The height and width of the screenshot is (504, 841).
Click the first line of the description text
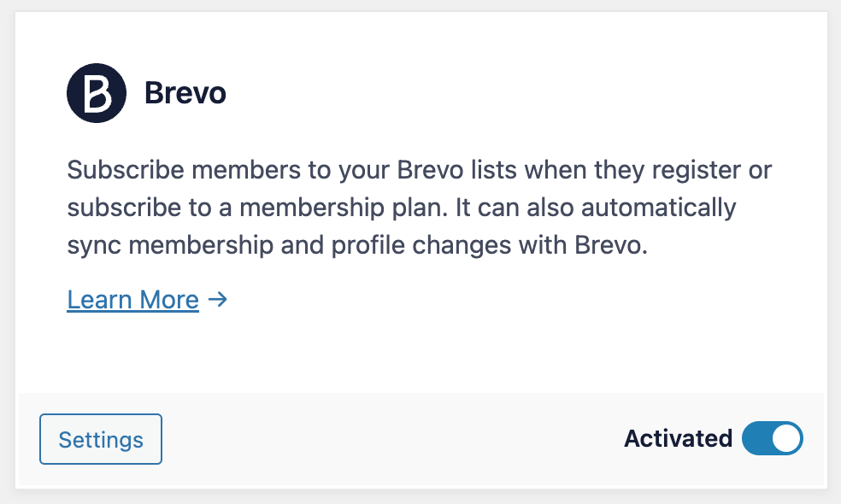coord(419,169)
